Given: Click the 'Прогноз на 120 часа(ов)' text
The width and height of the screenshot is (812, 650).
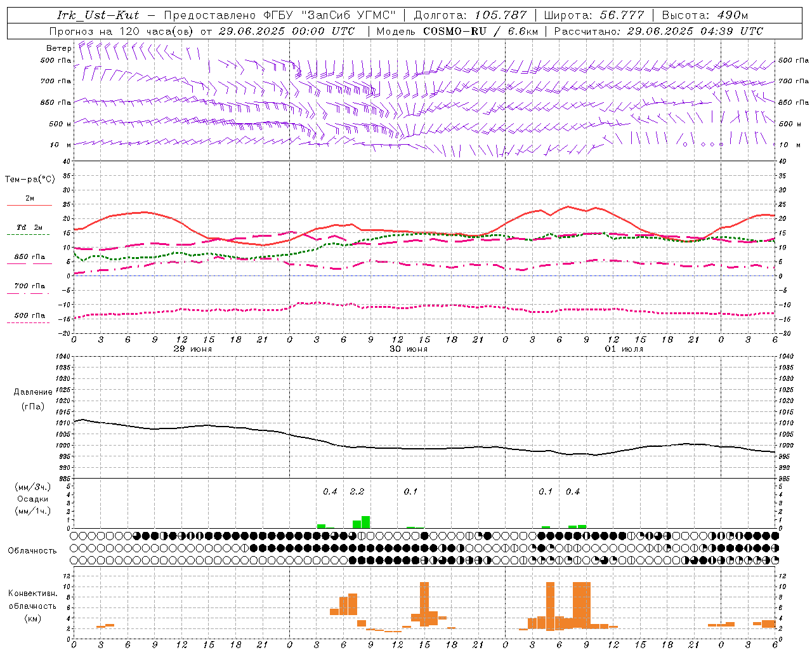Looking at the screenshot, I should 122,31.
